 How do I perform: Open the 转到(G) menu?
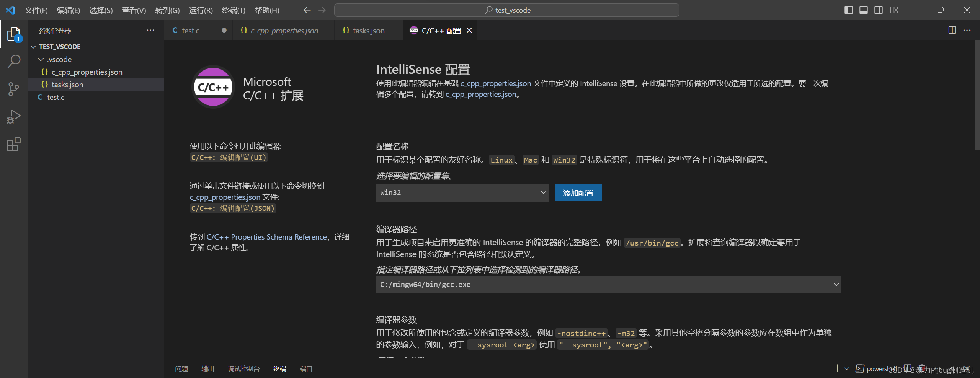pos(167,10)
